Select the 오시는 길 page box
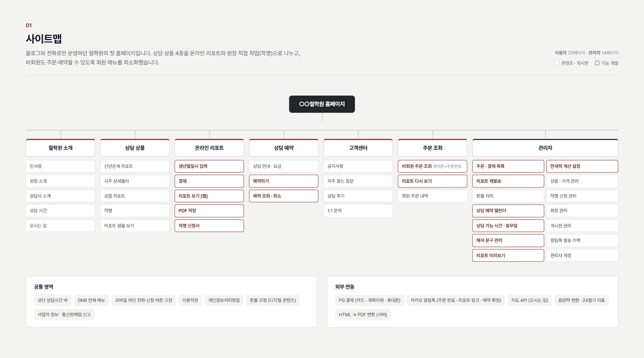The image size is (644, 358). tap(60, 226)
